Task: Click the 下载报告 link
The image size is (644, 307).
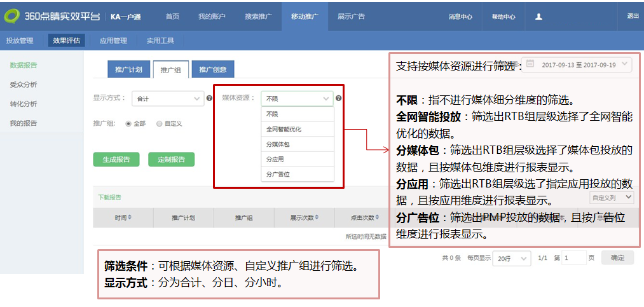Action: point(109,197)
